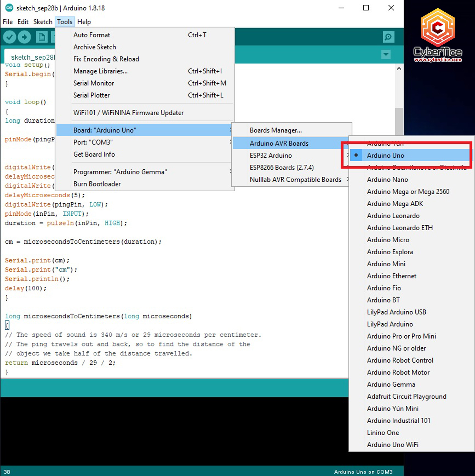Choose Serial Plotter from Tools menu

click(92, 95)
